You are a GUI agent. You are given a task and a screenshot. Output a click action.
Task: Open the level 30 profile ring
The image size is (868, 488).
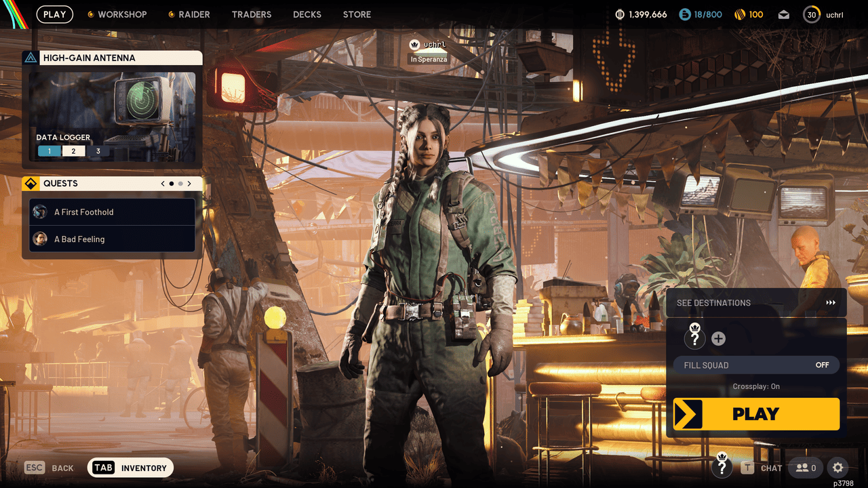tap(812, 14)
